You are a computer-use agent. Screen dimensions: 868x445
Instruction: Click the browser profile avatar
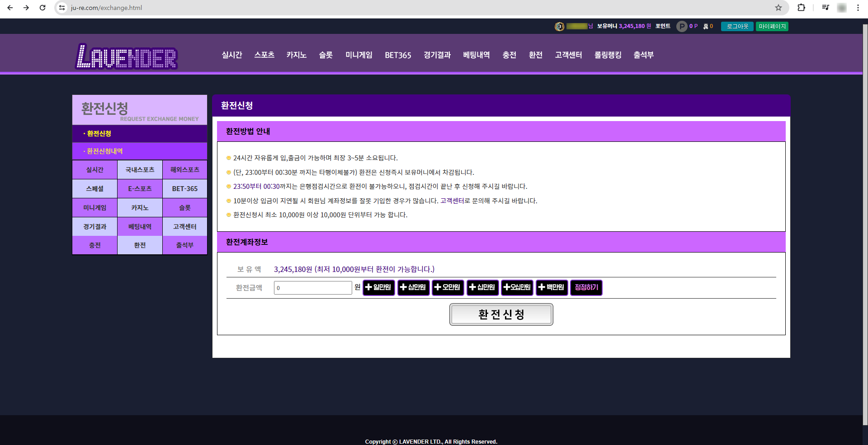[x=841, y=8]
